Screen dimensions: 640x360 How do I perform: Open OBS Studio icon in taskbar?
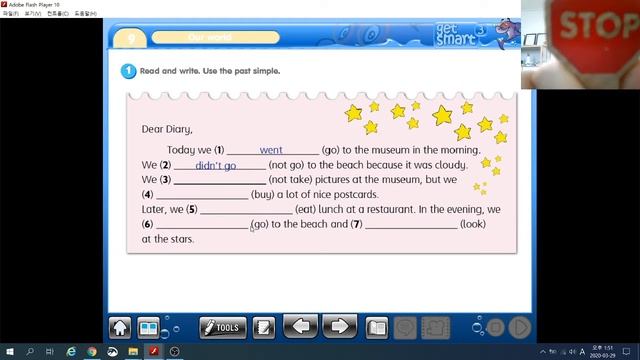click(175, 351)
